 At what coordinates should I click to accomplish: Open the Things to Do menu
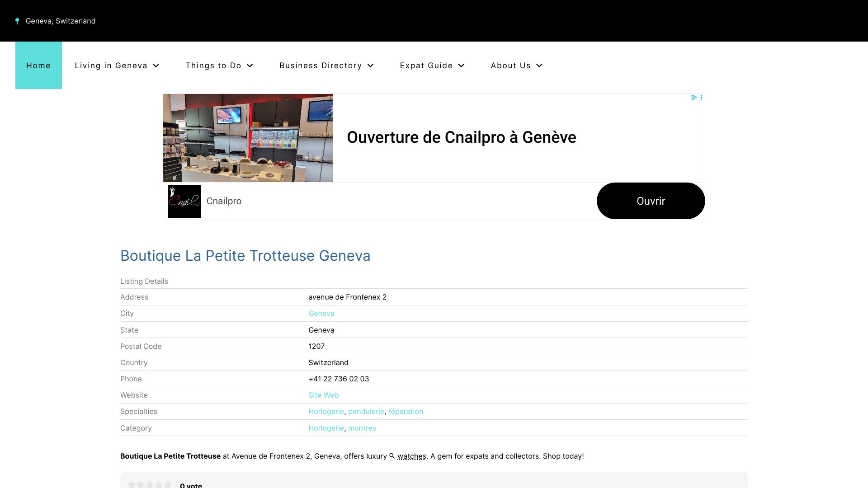tap(219, 66)
